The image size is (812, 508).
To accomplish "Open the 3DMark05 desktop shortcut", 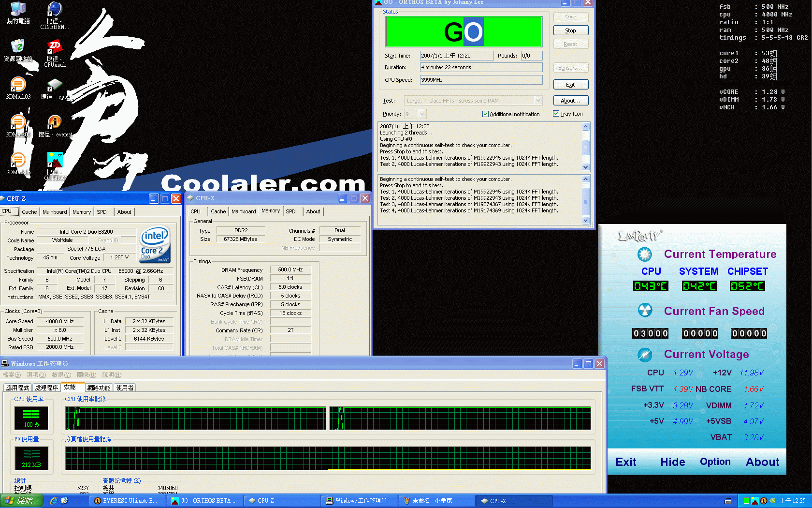I will point(18,122).
